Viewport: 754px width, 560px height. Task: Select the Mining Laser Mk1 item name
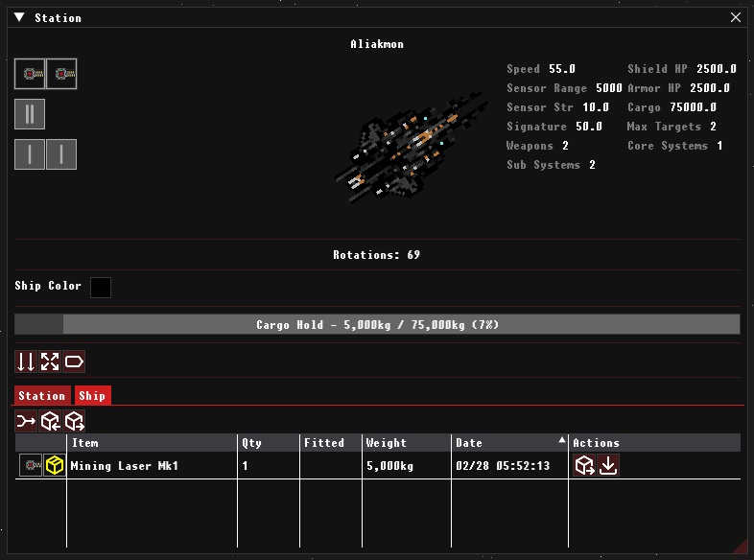125,466
